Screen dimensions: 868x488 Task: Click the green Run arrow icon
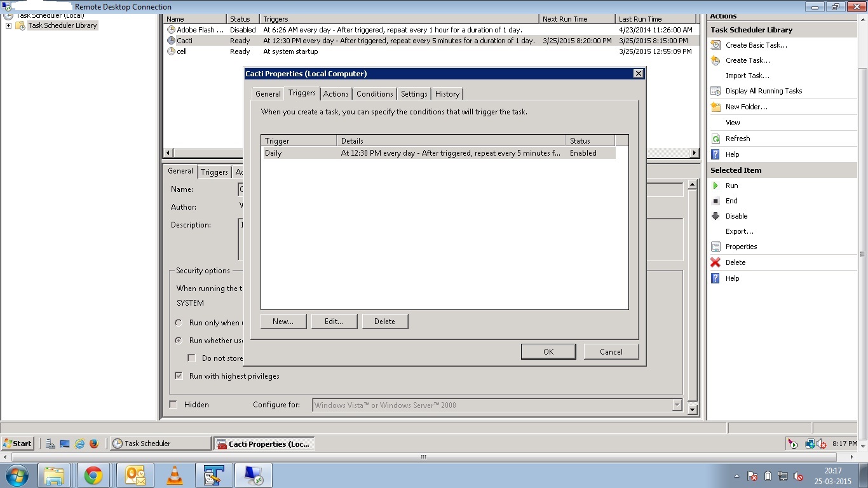tap(715, 186)
